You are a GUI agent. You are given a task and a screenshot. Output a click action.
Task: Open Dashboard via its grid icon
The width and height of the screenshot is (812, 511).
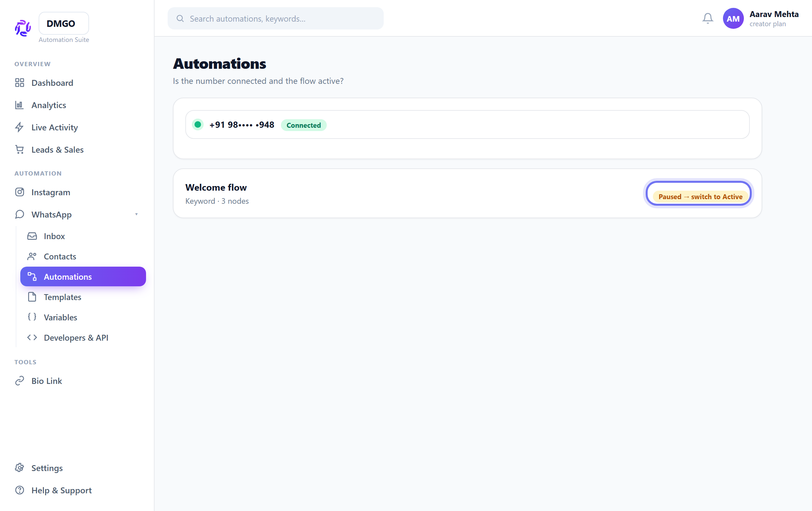[x=20, y=83]
